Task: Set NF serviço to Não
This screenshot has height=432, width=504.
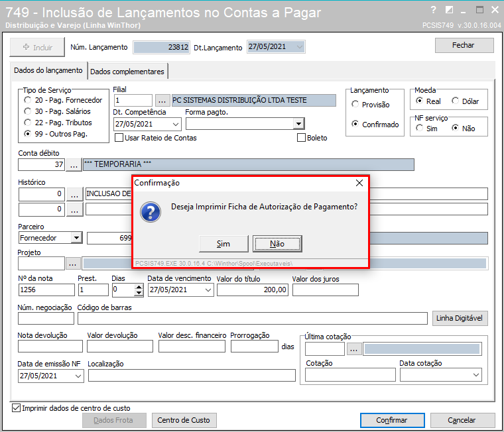Action: click(455, 128)
